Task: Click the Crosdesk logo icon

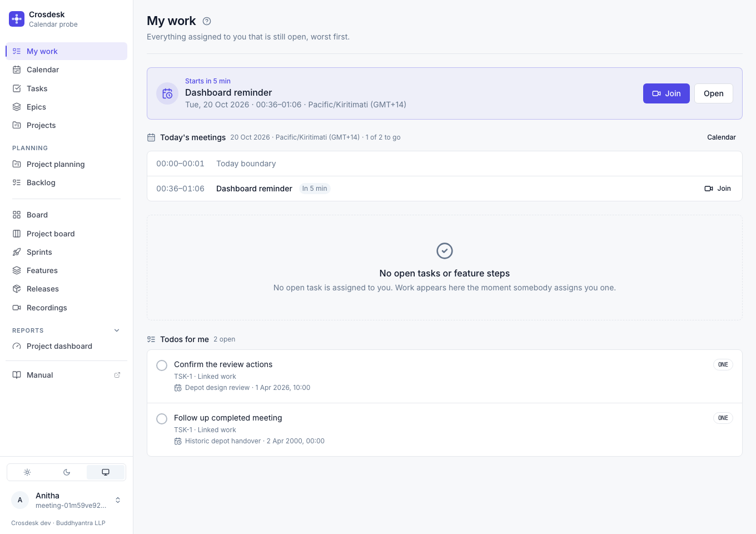Action: coord(17,19)
